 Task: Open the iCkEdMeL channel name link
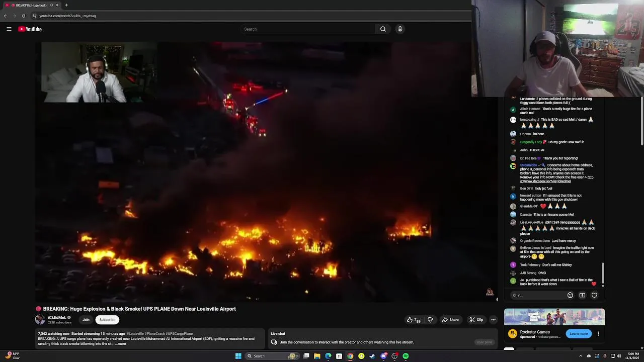click(x=57, y=318)
